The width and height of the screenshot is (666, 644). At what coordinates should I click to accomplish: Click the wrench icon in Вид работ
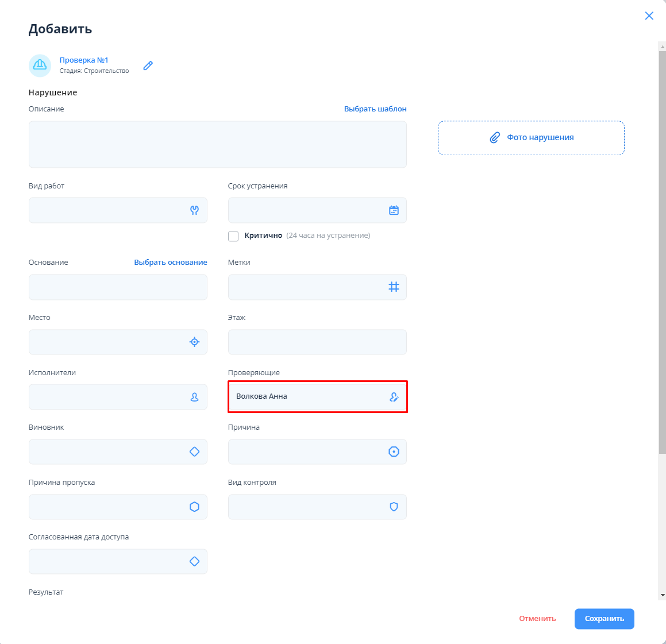pyautogui.click(x=194, y=210)
